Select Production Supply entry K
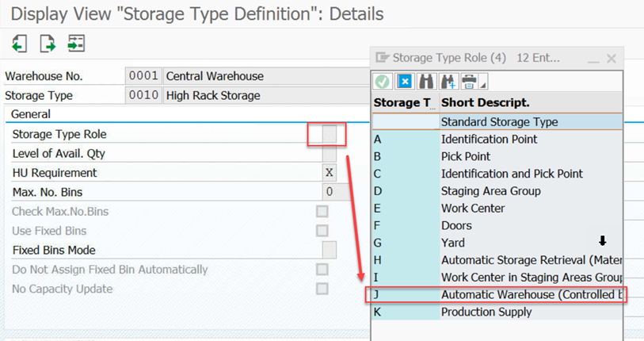This screenshot has height=341, width=644. [x=497, y=312]
